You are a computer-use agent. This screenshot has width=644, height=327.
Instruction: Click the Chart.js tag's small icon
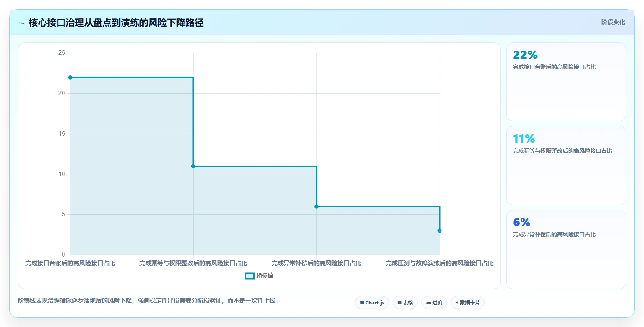(x=362, y=303)
